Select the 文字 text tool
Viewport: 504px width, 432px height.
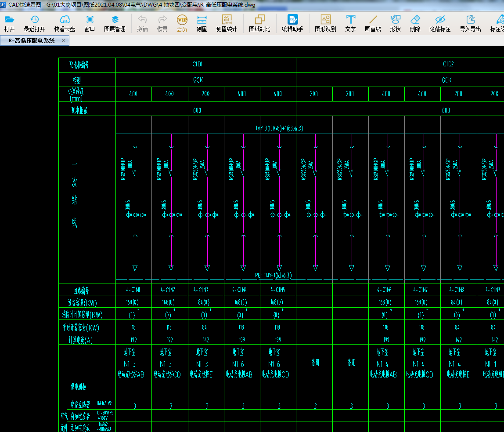[x=351, y=23]
